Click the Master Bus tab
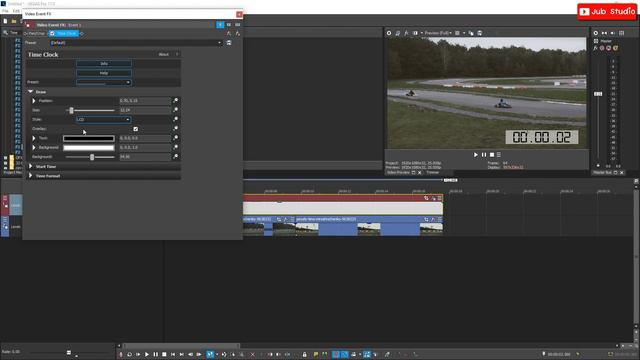 (602, 173)
